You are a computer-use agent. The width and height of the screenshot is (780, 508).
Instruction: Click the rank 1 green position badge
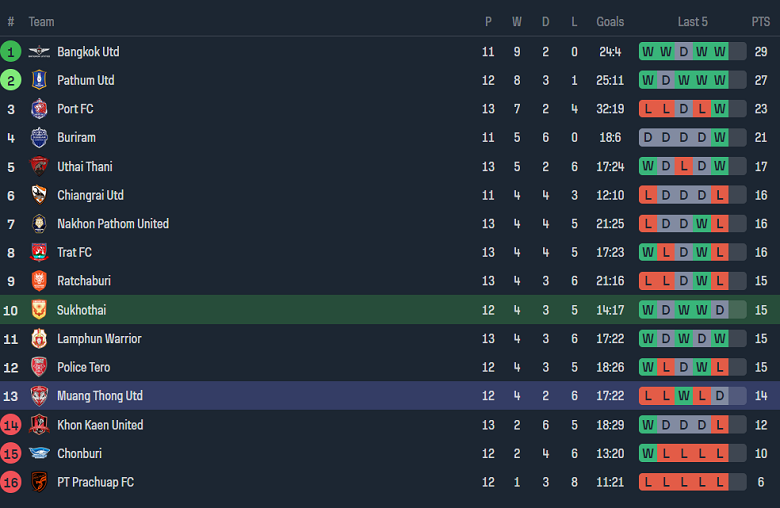[11, 52]
